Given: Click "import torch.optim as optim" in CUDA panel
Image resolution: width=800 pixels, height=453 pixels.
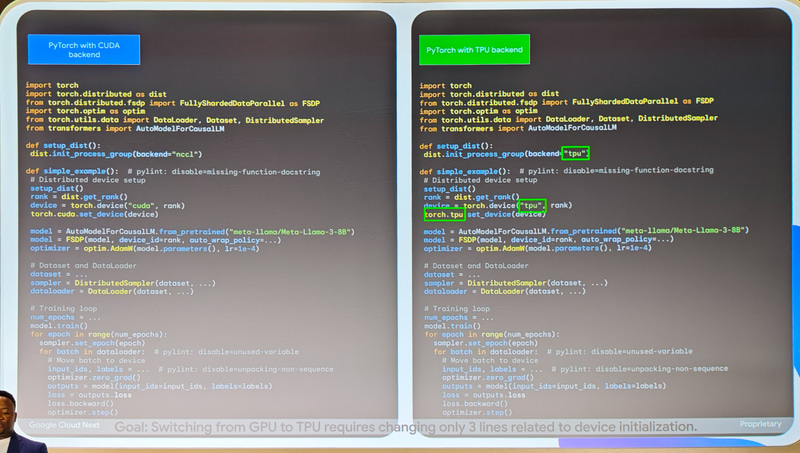Looking at the screenshot, I should tap(85, 111).
